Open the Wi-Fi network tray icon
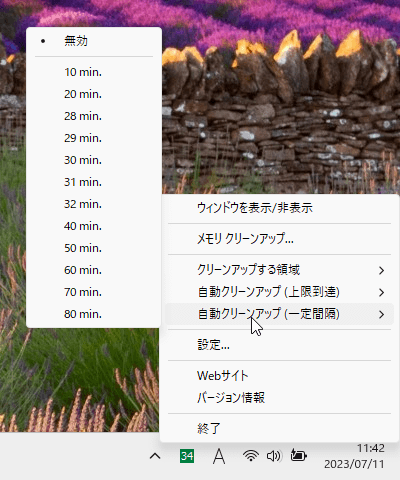400x480 pixels. tap(251, 456)
